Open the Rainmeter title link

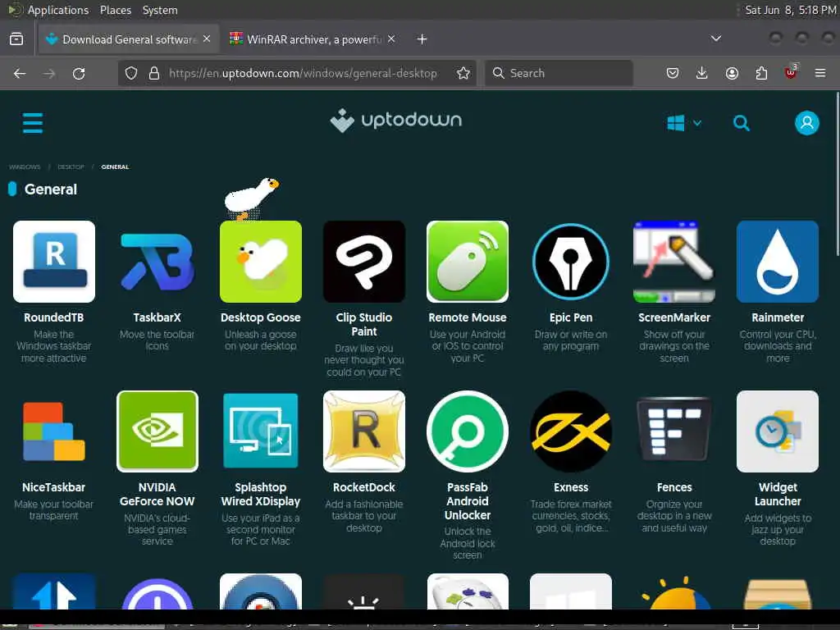click(x=778, y=317)
